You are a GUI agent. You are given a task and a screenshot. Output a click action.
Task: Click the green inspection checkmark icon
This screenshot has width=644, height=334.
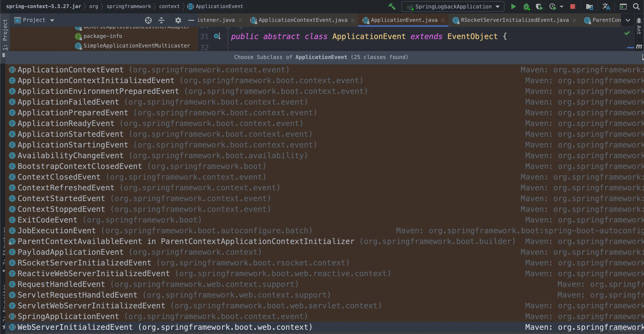(x=627, y=33)
